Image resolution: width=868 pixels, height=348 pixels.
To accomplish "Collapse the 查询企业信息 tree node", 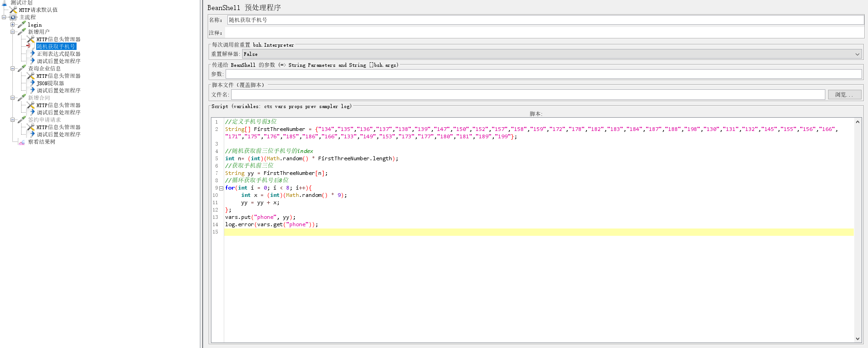I will (13, 69).
